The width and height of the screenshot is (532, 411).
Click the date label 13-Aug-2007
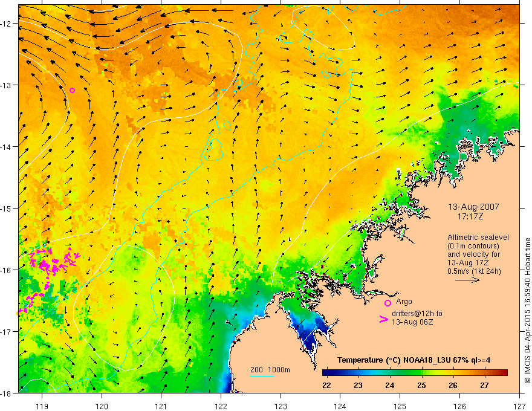click(x=473, y=207)
